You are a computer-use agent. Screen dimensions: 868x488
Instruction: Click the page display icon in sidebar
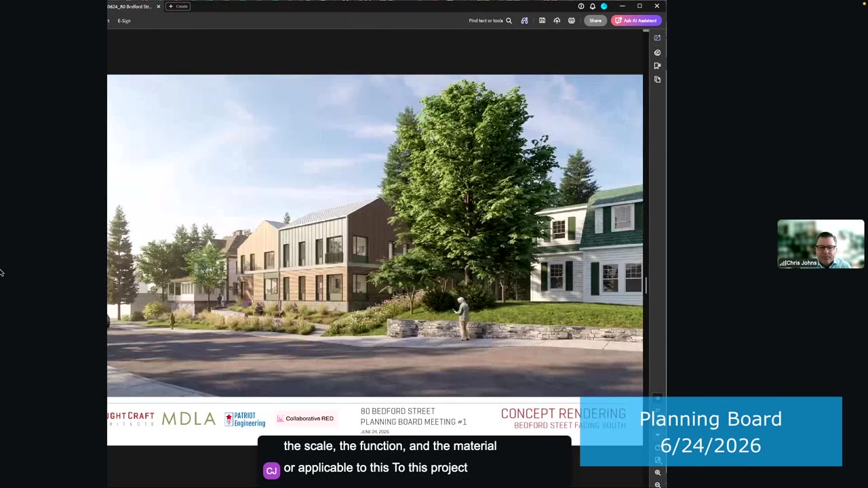point(657,460)
